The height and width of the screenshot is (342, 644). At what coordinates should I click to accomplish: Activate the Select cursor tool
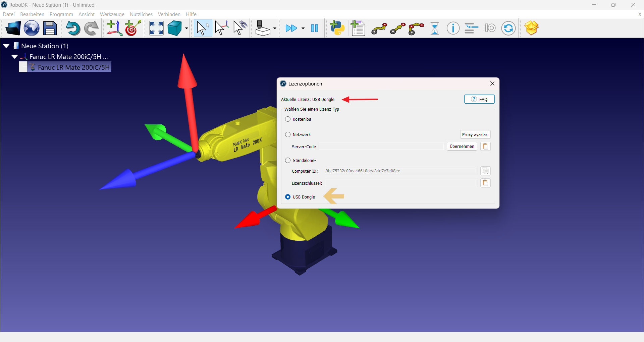click(x=203, y=28)
